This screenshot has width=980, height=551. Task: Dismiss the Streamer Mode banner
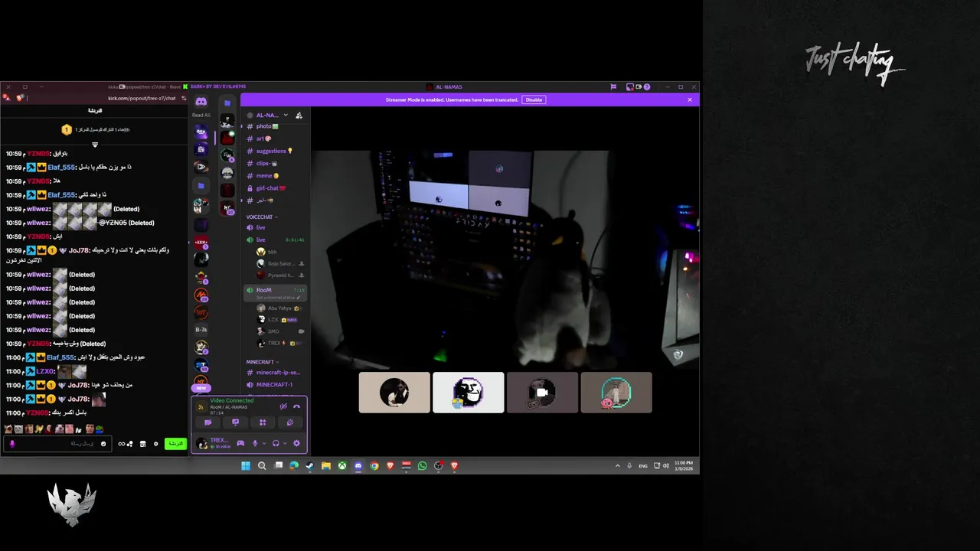(x=689, y=99)
